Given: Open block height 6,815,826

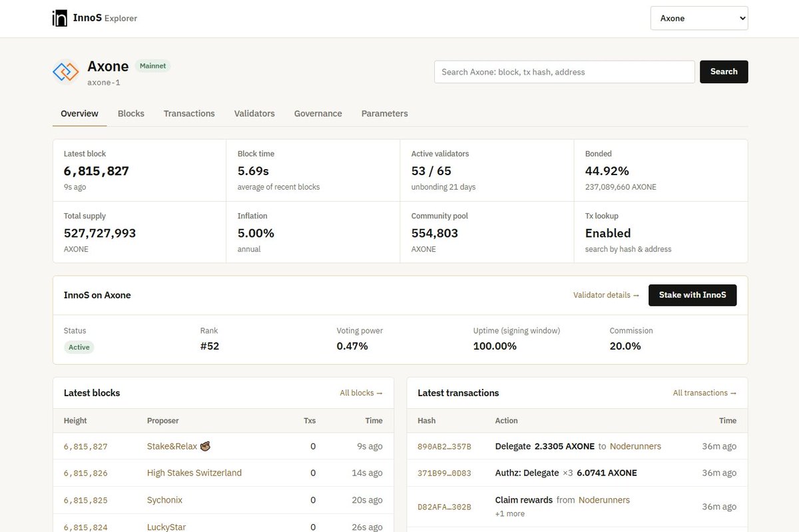Looking at the screenshot, I should [x=86, y=473].
